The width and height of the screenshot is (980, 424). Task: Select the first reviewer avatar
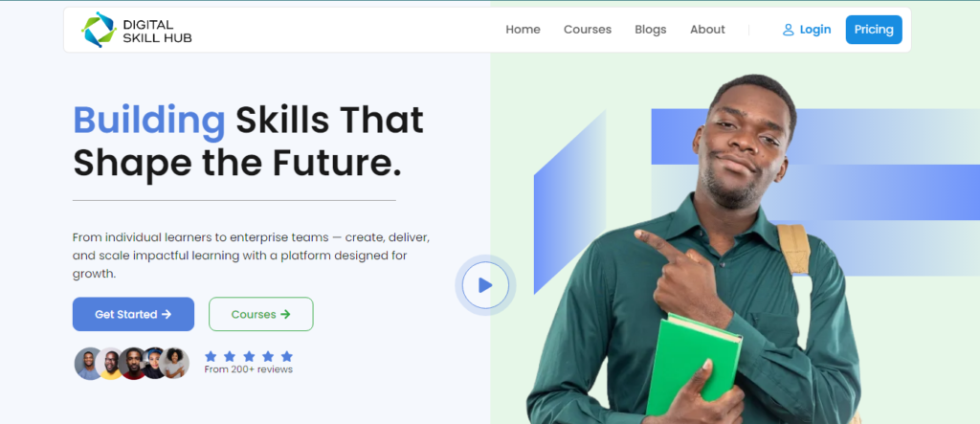point(89,364)
